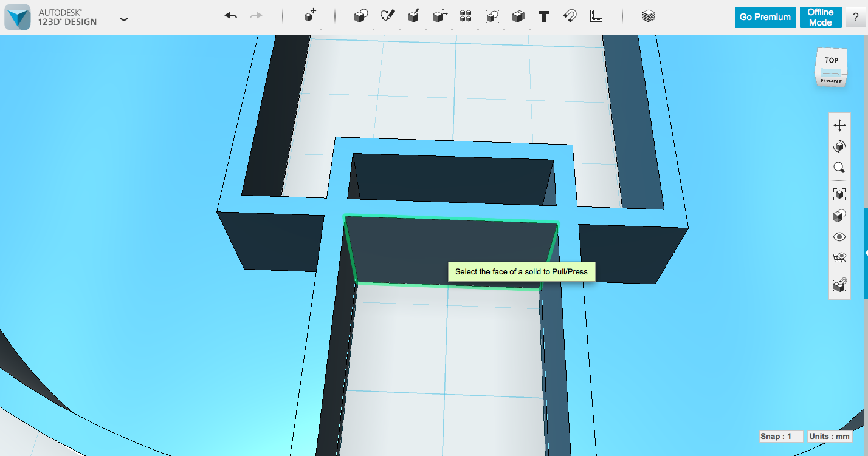
Task: Select the Construct tool
Action: click(414, 16)
